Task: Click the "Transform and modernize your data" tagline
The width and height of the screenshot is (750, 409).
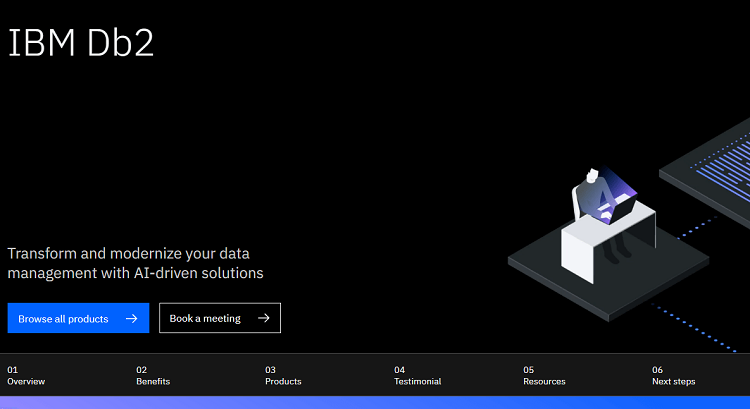Action: click(135, 263)
